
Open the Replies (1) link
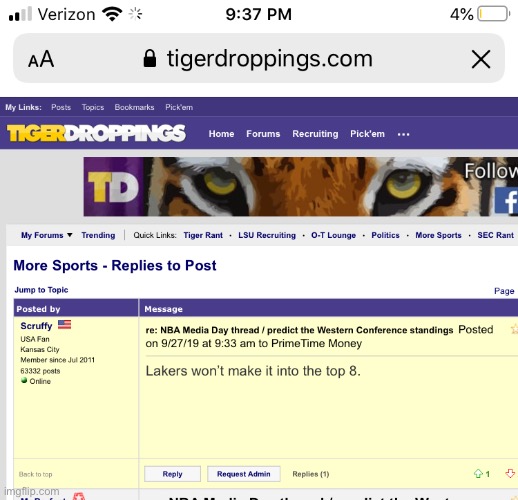[x=311, y=474]
